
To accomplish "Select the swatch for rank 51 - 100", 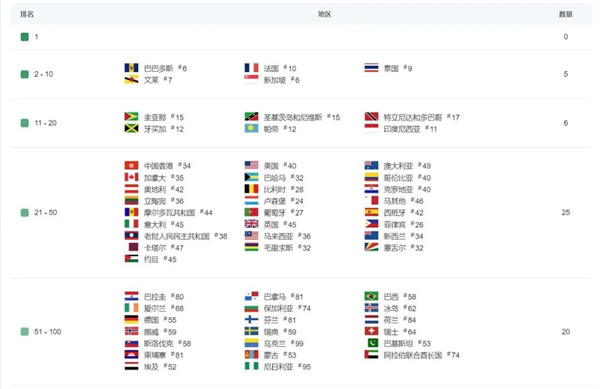I will (24, 332).
